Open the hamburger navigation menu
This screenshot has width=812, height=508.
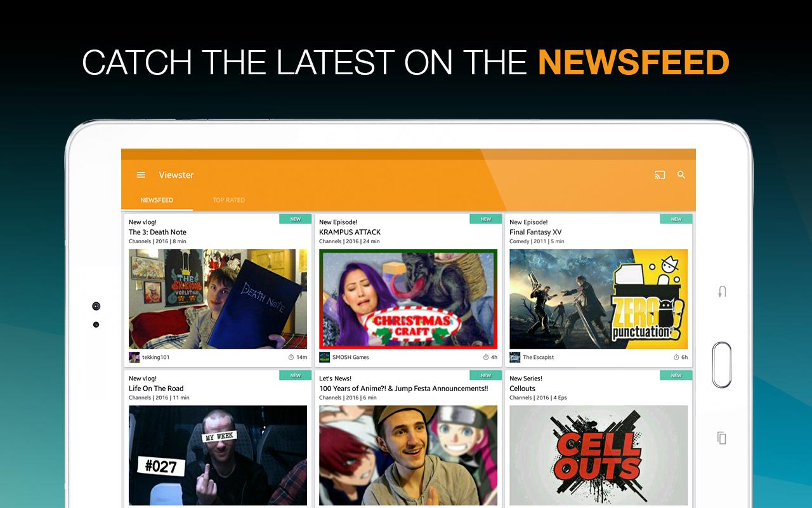tap(141, 175)
